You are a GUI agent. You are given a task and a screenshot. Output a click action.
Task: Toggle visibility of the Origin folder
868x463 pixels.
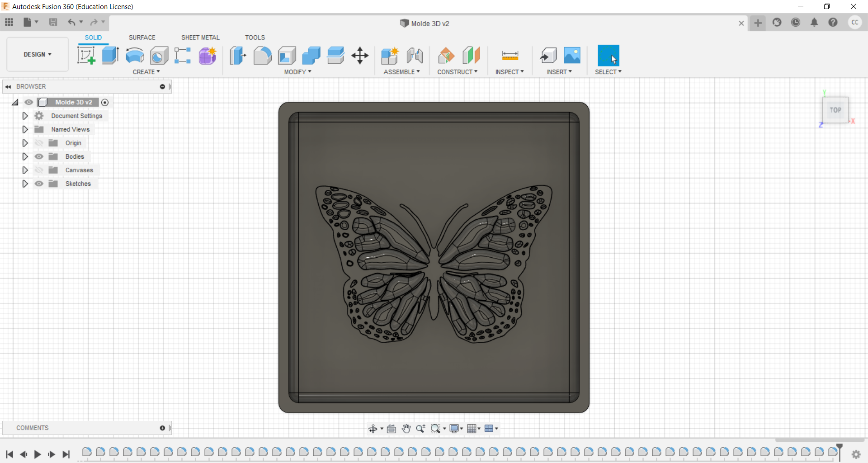(39, 143)
